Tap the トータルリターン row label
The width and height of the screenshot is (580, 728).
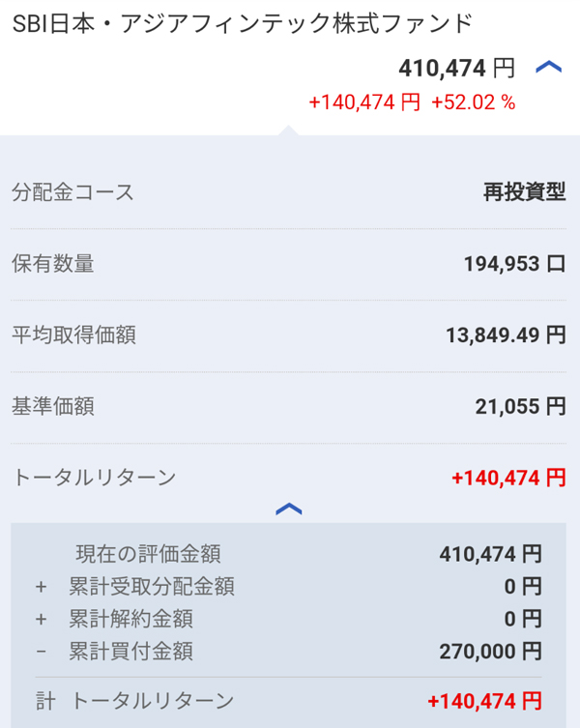pyautogui.click(x=94, y=477)
